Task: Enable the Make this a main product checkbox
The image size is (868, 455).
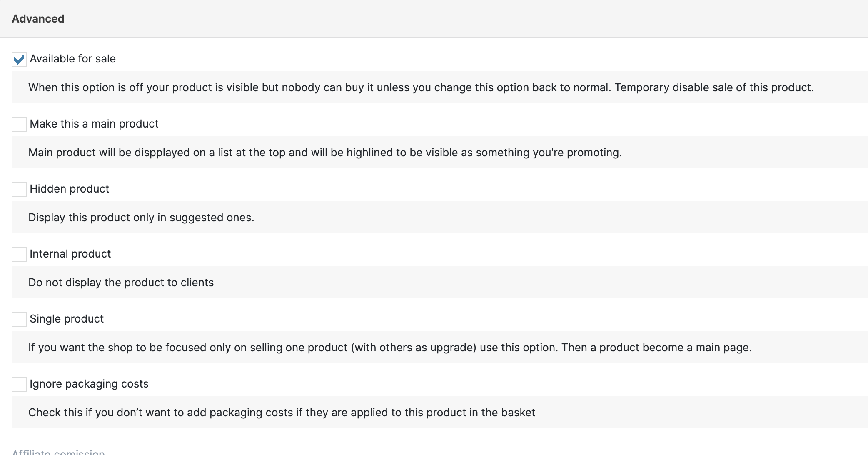Action: pyautogui.click(x=19, y=125)
